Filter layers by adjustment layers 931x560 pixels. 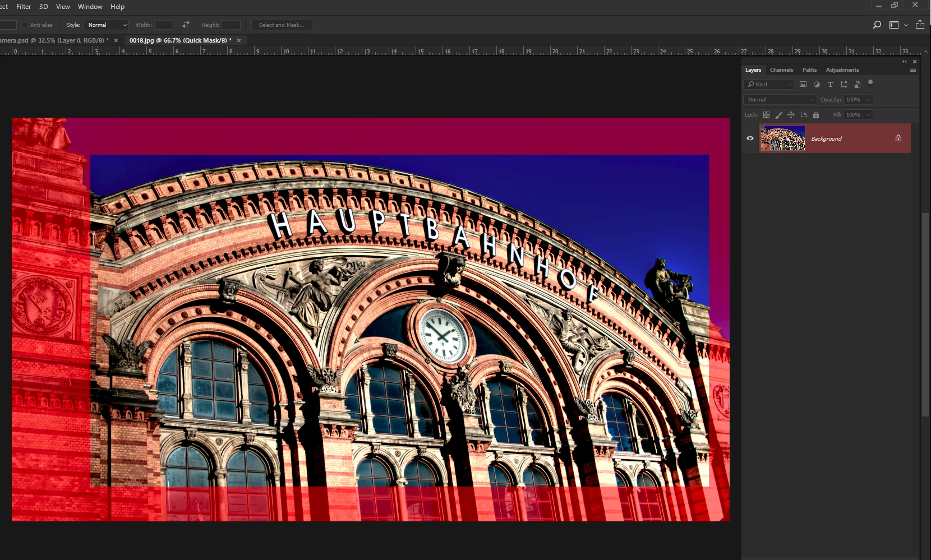tap(817, 84)
